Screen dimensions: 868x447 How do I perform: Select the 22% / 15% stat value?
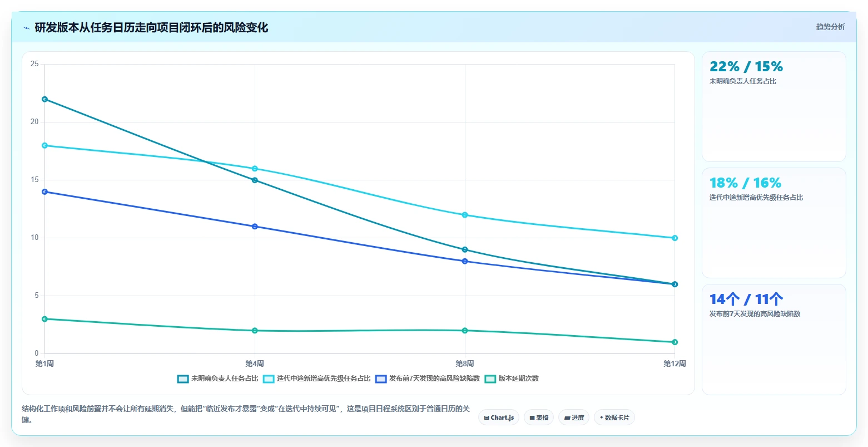point(746,67)
